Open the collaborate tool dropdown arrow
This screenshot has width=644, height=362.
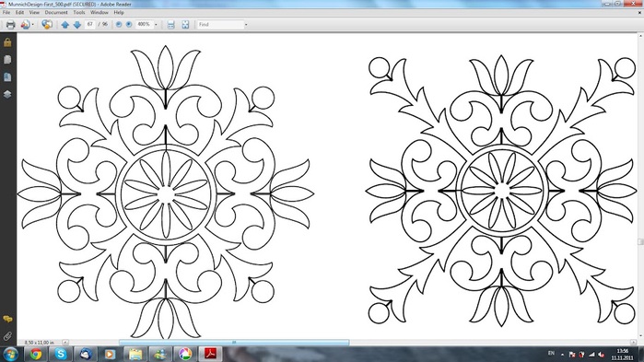pos(33,25)
